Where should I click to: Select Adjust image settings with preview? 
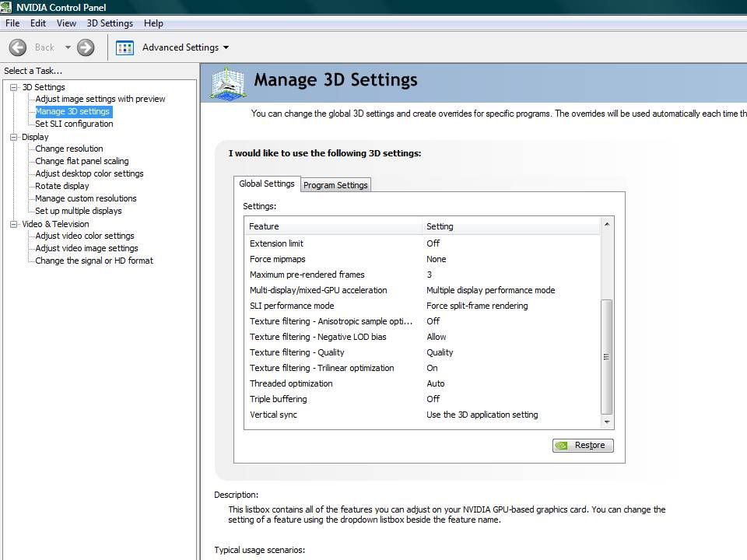pos(100,99)
